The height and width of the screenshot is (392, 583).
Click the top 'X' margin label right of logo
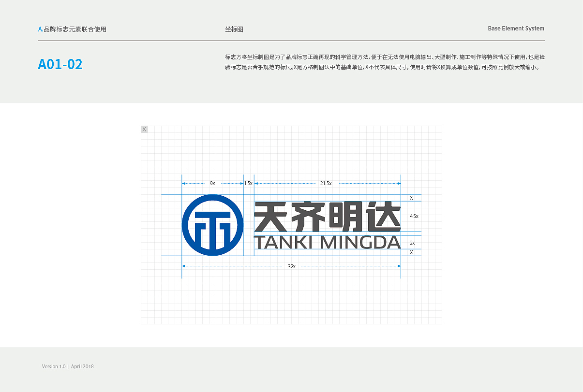click(411, 198)
